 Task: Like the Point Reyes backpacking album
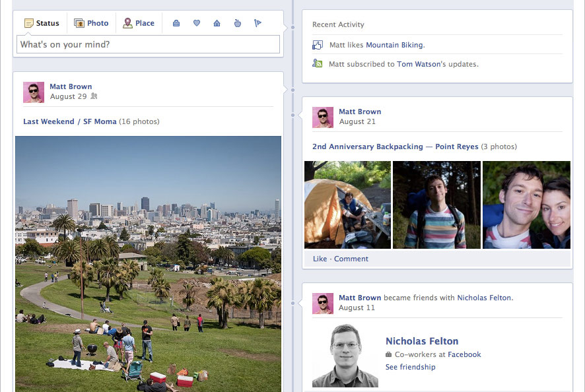320,259
